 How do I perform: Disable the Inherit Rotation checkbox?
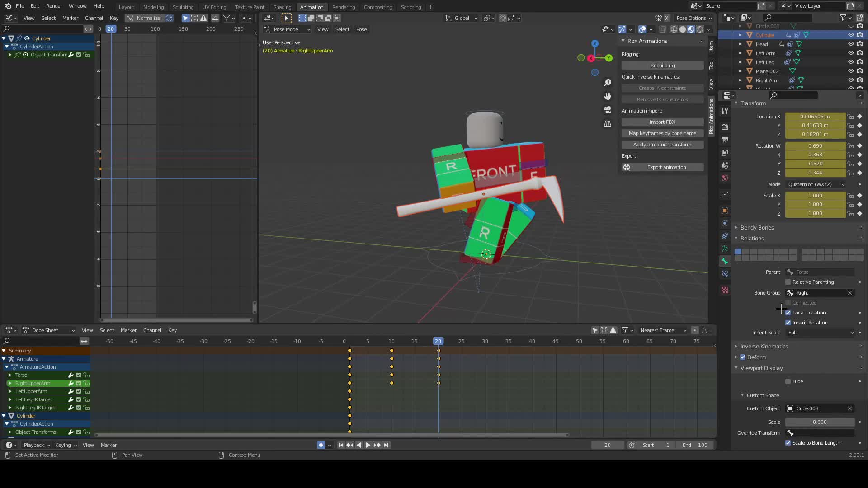coord(789,322)
